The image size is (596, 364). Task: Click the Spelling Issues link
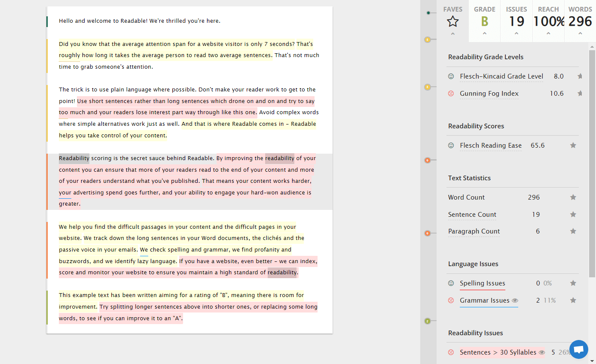tap(482, 283)
